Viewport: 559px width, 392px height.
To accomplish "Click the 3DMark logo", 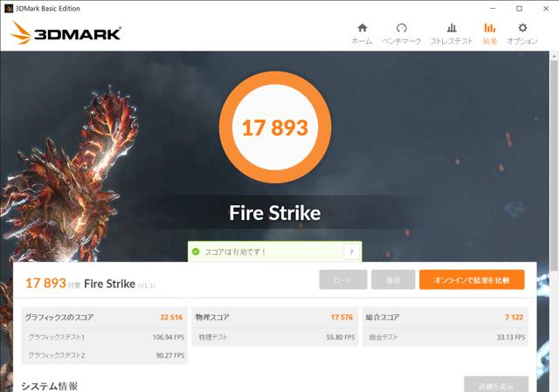I will 66,33.
